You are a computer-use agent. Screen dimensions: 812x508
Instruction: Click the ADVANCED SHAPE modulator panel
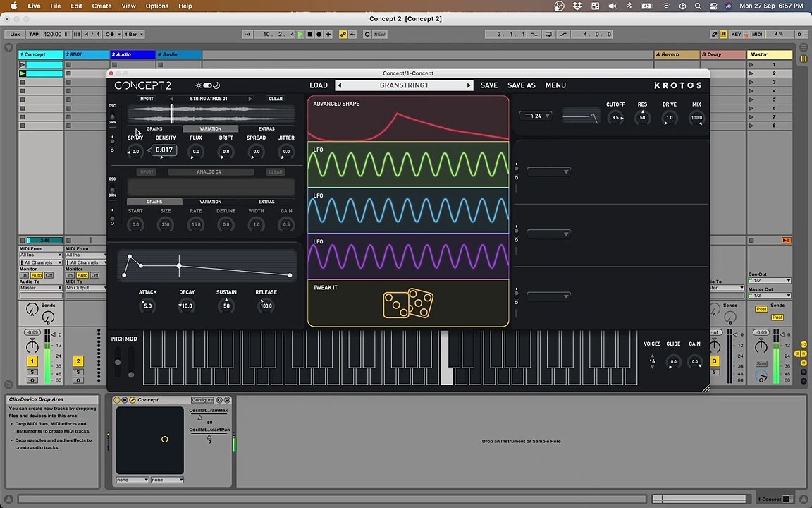coord(408,119)
